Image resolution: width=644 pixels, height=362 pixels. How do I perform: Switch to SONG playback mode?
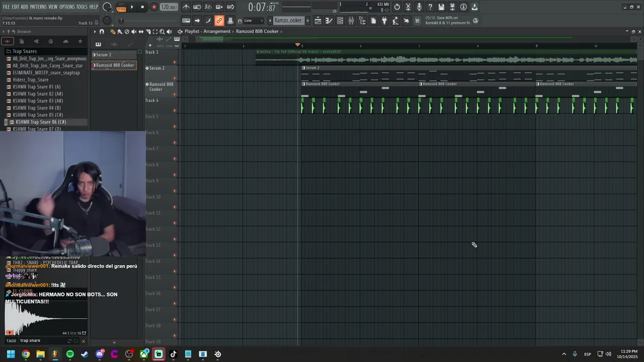click(x=121, y=9)
